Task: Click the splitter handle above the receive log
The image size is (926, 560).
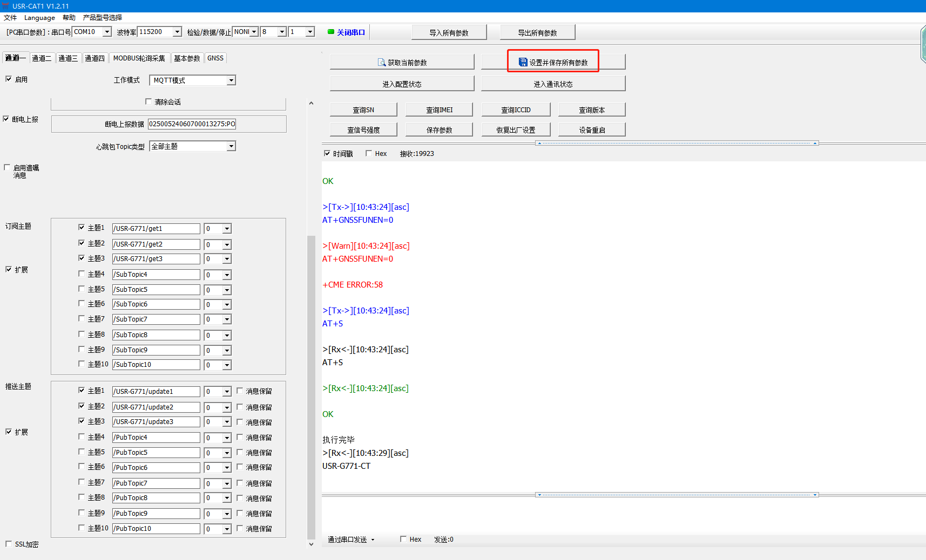Action: pos(677,144)
